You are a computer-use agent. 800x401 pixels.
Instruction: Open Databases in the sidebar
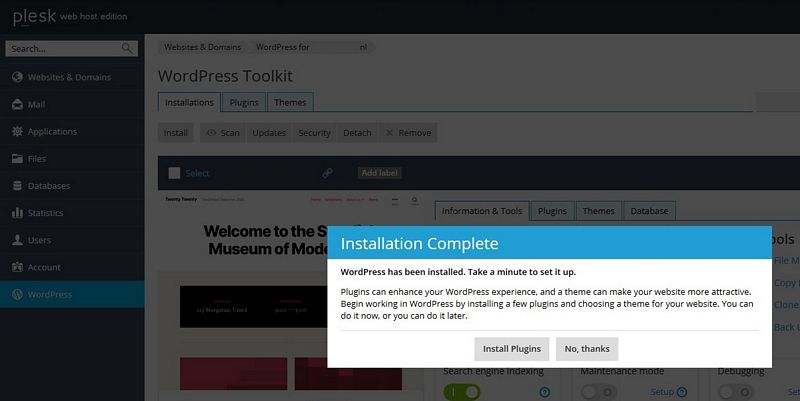[x=72, y=186]
